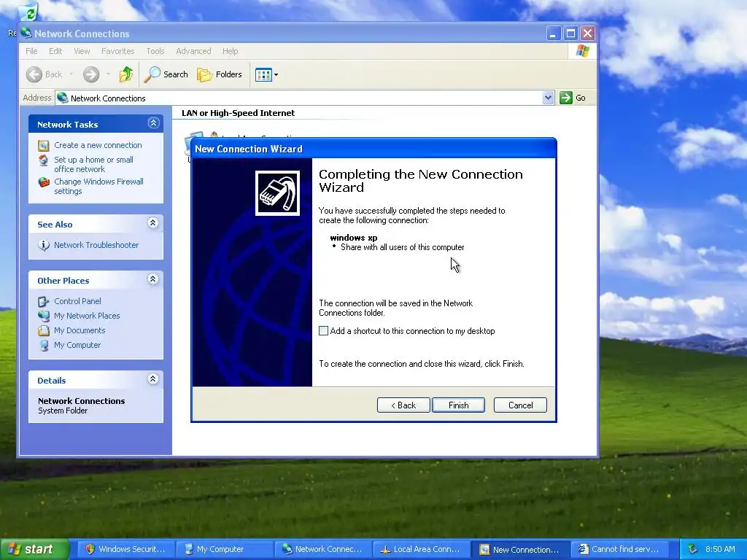Click the Control Panel icon
This screenshot has width=747, height=560.
pyautogui.click(x=43, y=301)
